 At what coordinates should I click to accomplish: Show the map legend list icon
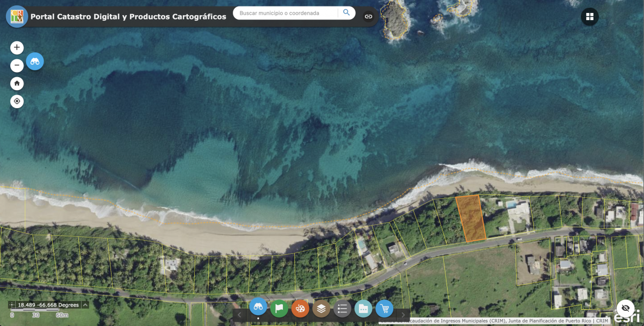pos(342,308)
